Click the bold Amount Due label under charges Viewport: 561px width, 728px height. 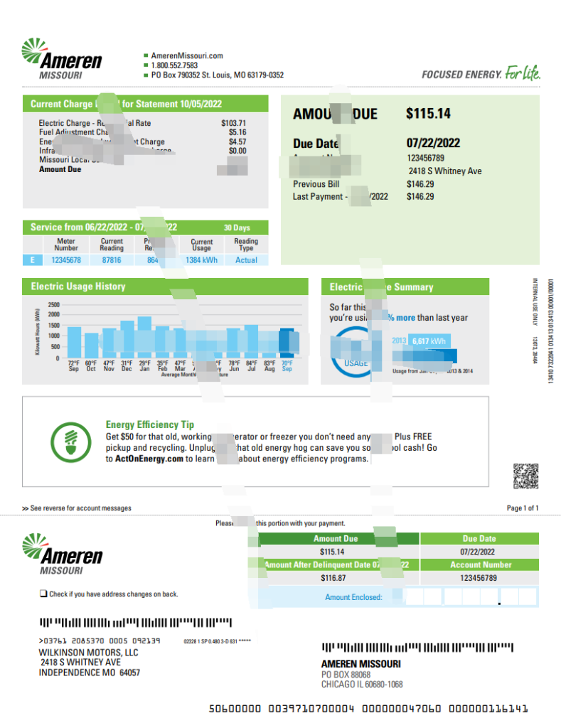pyautogui.click(x=60, y=169)
